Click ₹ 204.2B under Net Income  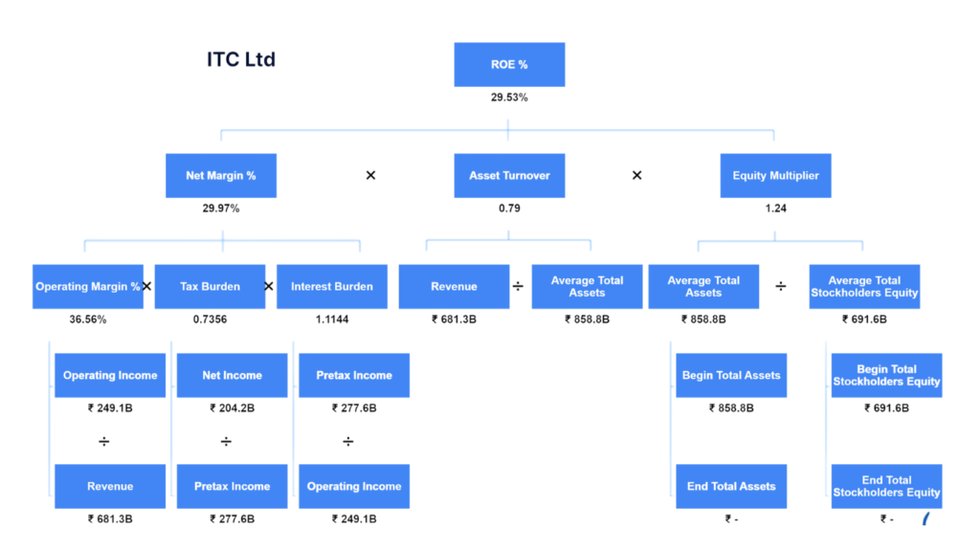point(232,408)
